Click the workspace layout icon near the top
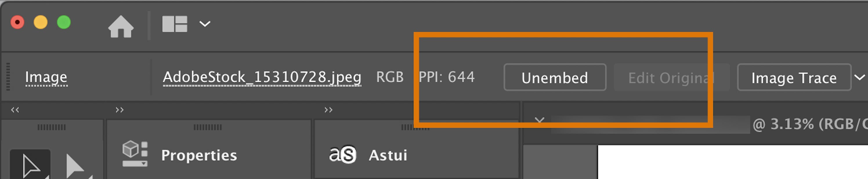This screenshot has height=179, width=868. (x=175, y=24)
